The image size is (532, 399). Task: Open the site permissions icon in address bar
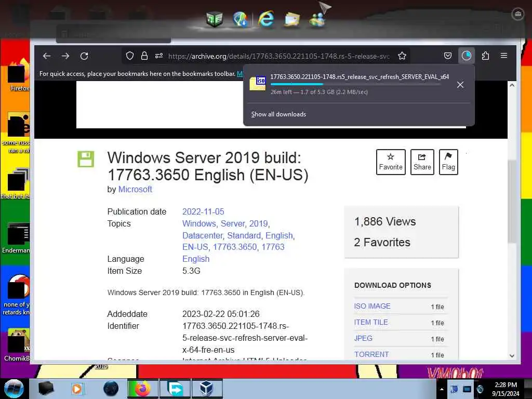coord(159,56)
